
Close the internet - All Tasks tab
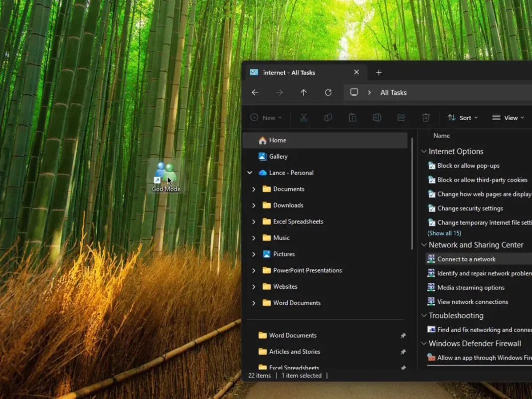coord(356,72)
